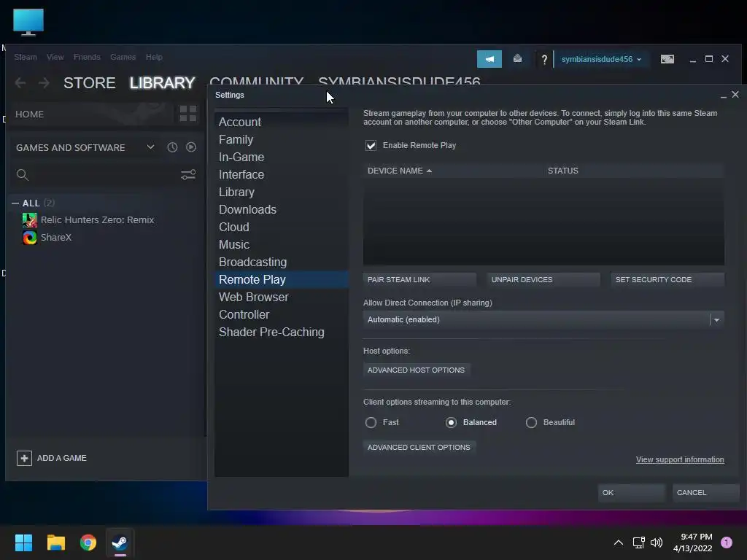Click the Set Security Code button
The width and height of the screenshot is (747, 560).
tap(667, 280)
